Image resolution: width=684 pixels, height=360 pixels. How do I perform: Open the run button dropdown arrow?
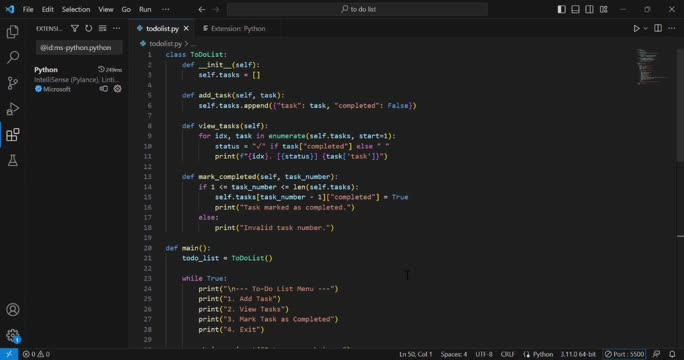coord(646,28)
